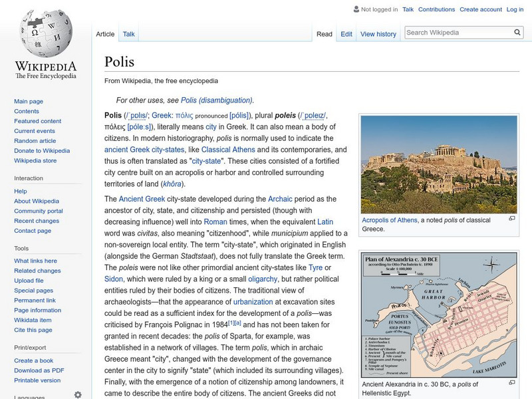Click the search magnifying glass icon
The width and height of the screenshot is (532, 399).
517,31
